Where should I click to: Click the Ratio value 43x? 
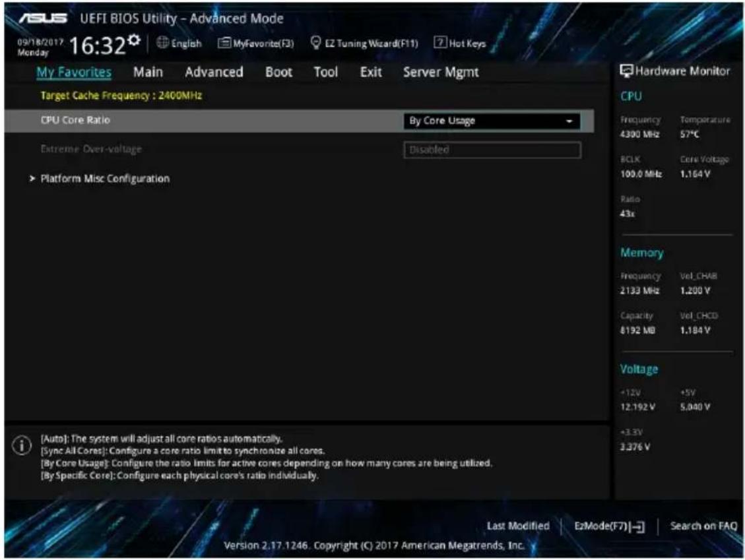627,214
